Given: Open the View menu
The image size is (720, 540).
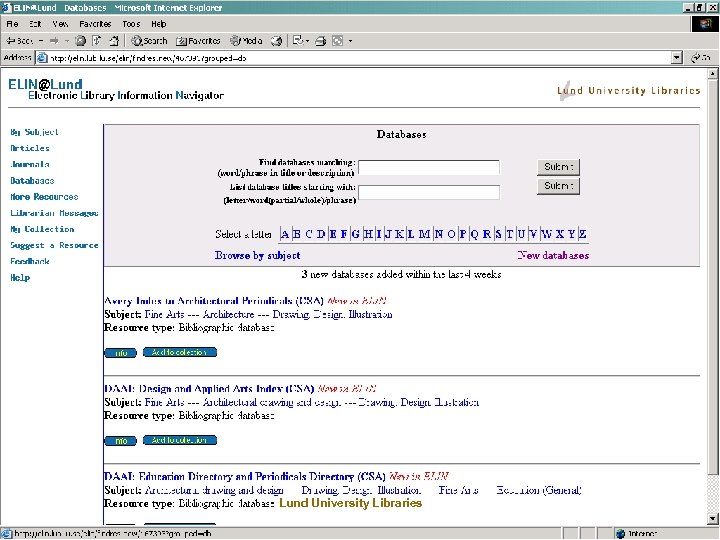Looking at the screenshot, I should [60, 24].
